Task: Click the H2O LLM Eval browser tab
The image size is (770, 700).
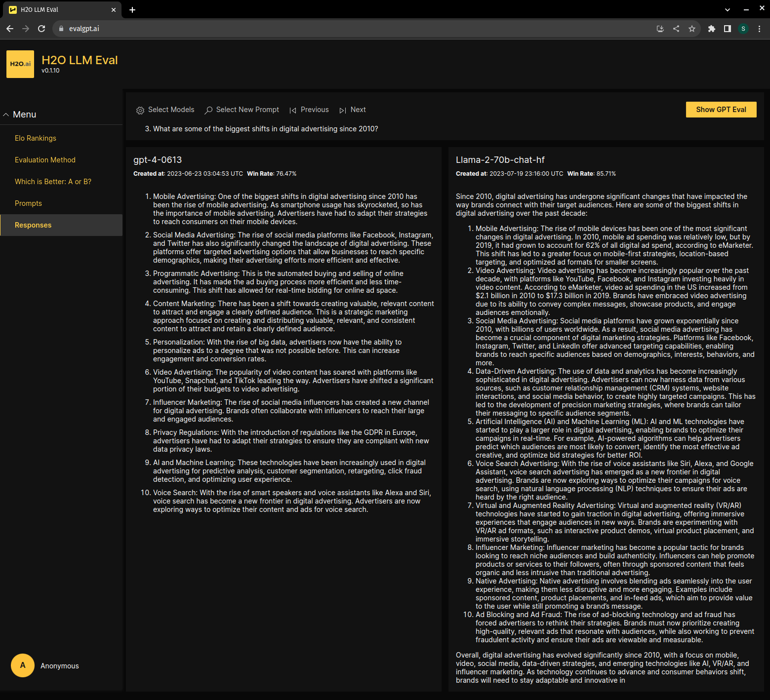Action: click(61, 10)
